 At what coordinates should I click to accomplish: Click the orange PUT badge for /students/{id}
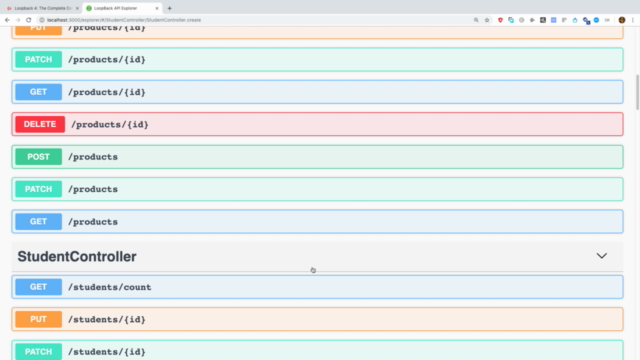pos(38,319)
